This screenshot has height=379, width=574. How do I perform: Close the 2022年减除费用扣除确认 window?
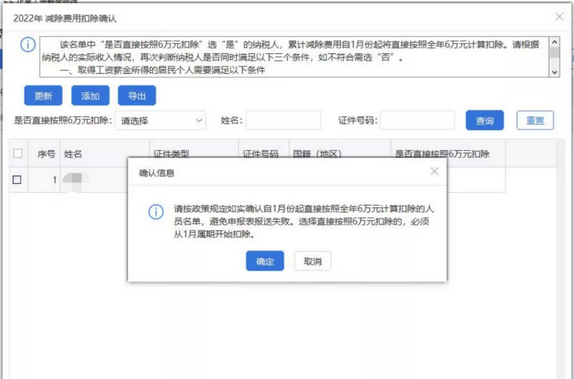559,16
